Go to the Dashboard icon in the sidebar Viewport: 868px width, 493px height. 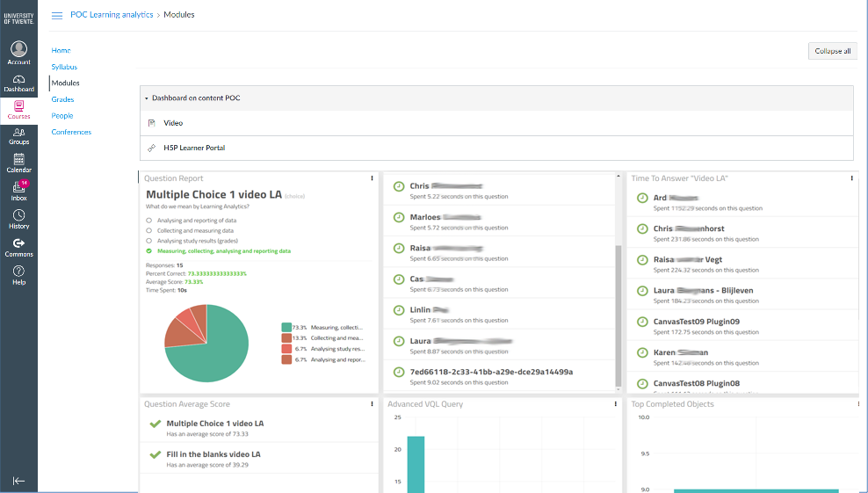(x=18, y=79)
